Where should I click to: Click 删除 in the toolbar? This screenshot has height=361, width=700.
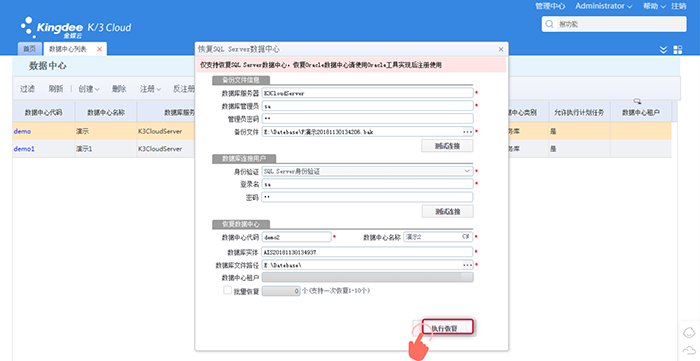pyautogui.click(x=119, y=89)
